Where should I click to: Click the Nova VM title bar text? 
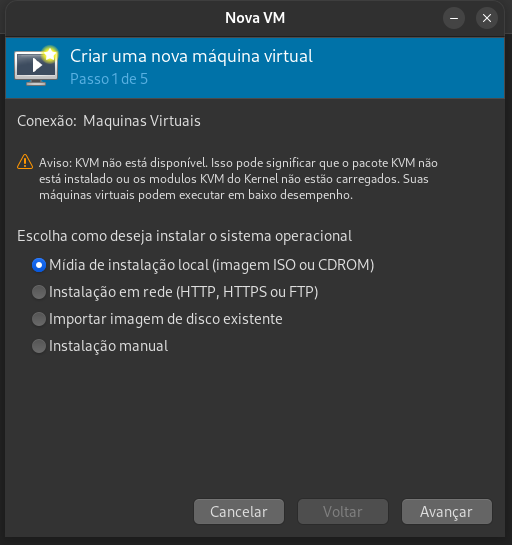tap(255, 18)
